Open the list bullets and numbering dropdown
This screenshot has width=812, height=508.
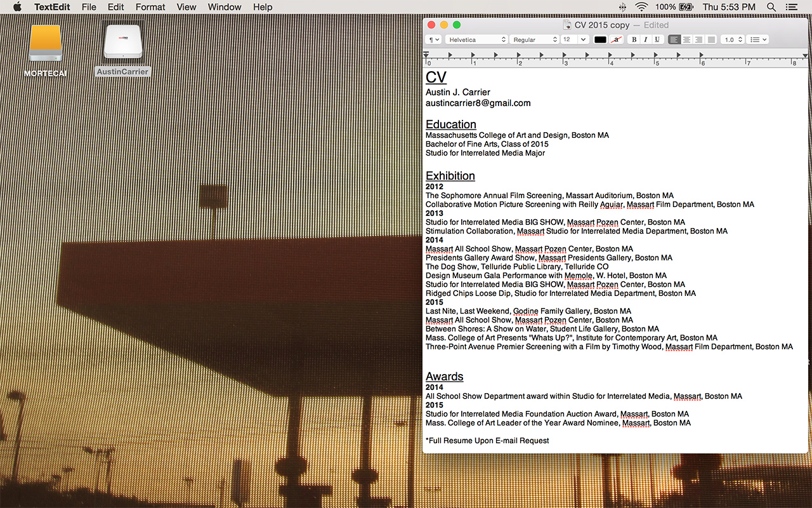[x=757, y=39]
